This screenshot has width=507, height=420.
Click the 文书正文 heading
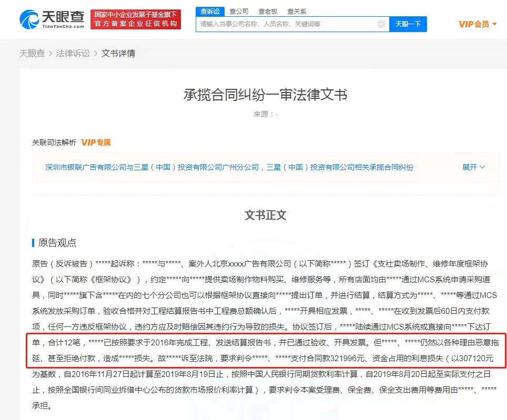(x=266, y=215)
